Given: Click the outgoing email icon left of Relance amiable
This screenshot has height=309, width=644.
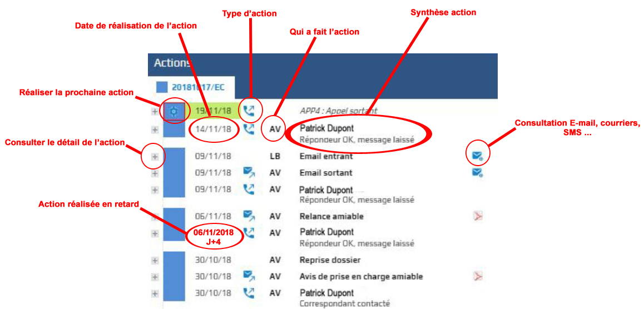Looking at the screenshot, I should coord(249,216).
